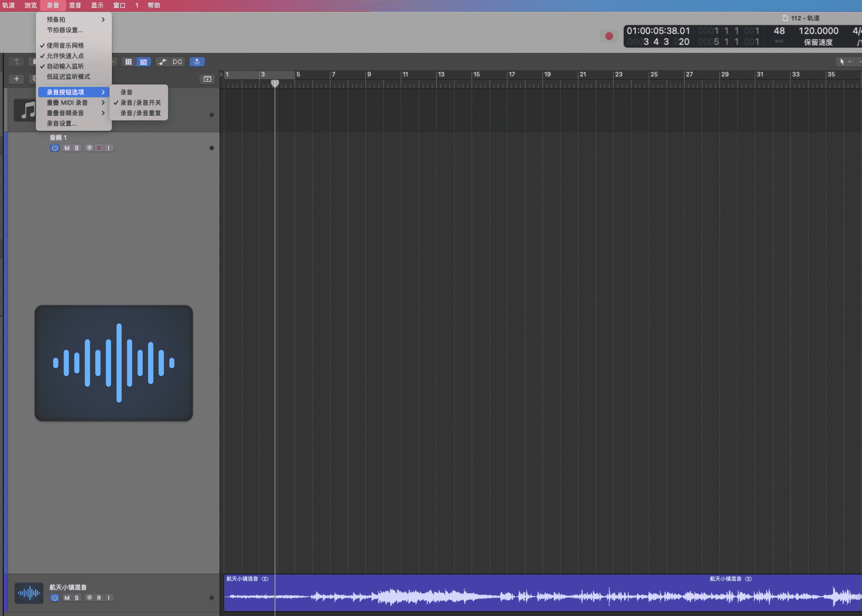Click the 120.0000 tempo display
This screenshot has height=616, width=862.
[818, 31]
